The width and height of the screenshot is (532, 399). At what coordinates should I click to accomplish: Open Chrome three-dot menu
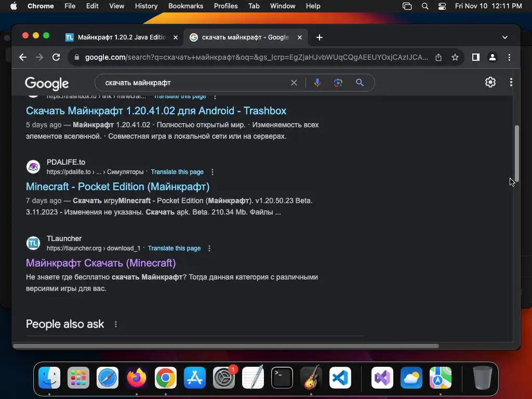(x=509, y=57)
